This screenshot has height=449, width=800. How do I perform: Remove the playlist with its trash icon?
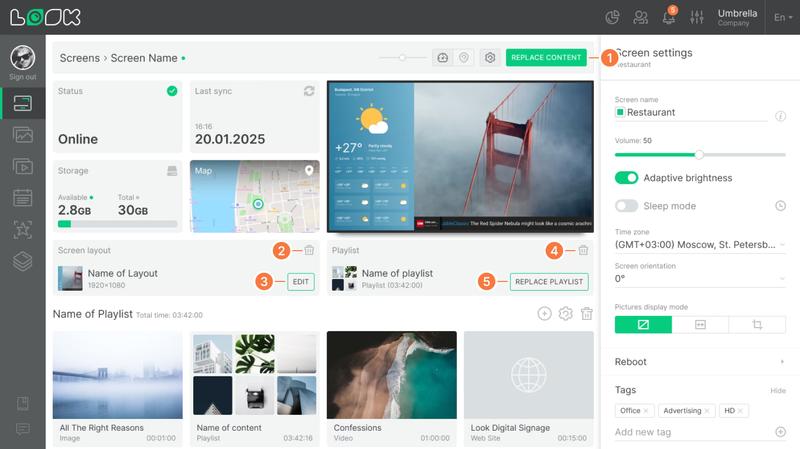pyautogui.click(x=583, y=250)
